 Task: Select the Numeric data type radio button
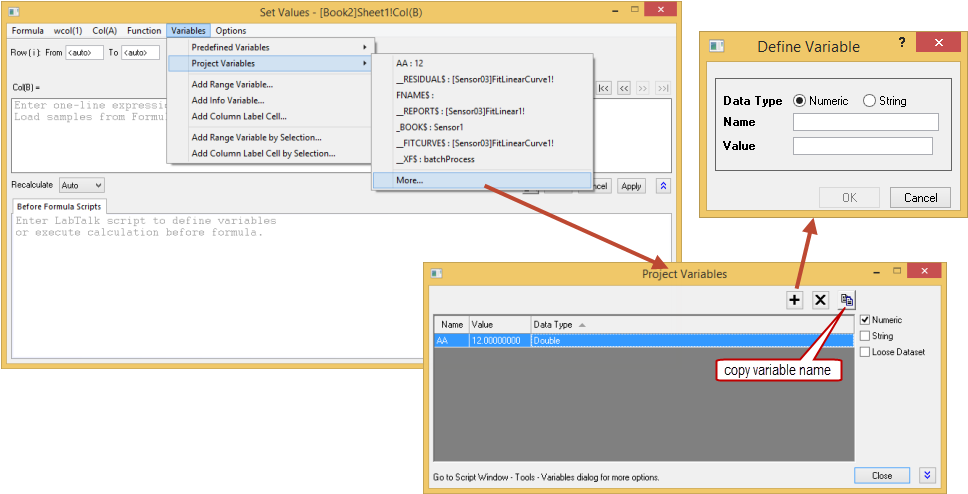(799, 101)
